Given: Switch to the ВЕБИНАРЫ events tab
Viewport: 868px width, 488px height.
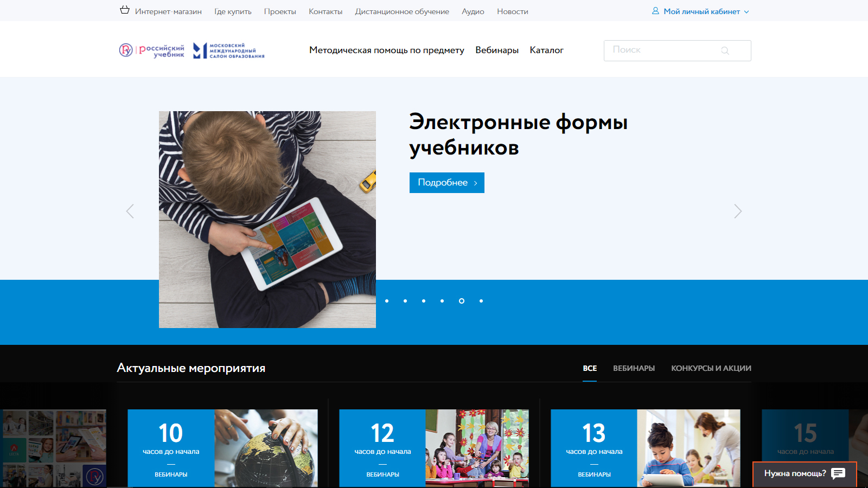Looking at the screenshot, I should [x=634, y=368].
